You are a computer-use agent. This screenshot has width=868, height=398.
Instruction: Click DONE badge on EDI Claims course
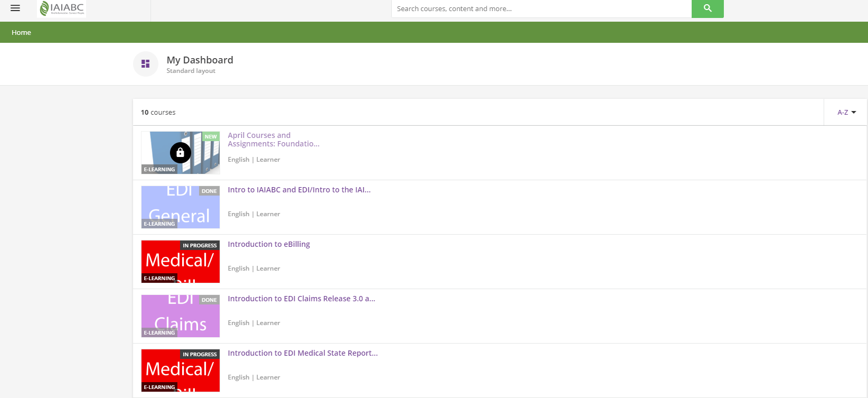[209, 300]
